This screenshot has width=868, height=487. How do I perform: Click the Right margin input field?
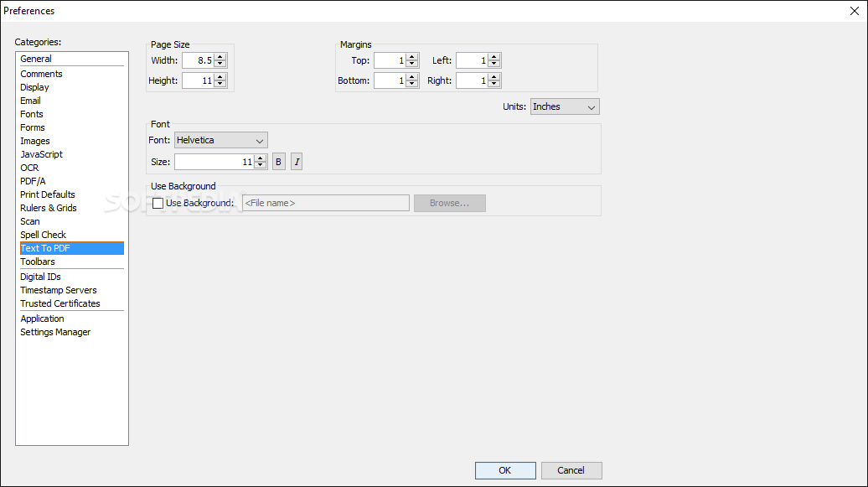pyautogui.click(x=473, y=80)
